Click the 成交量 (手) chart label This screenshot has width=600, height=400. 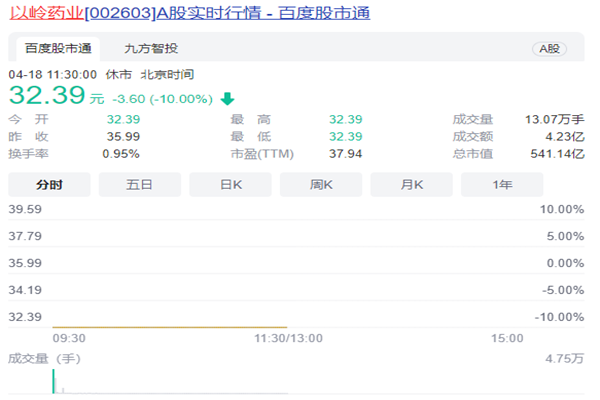[x=44, y=359]
